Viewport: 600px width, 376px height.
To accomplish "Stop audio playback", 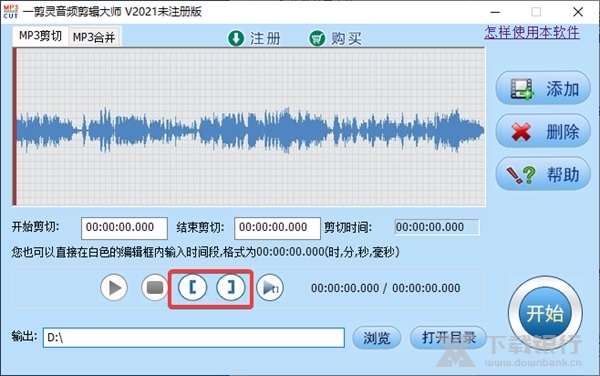I will (155, 287).
